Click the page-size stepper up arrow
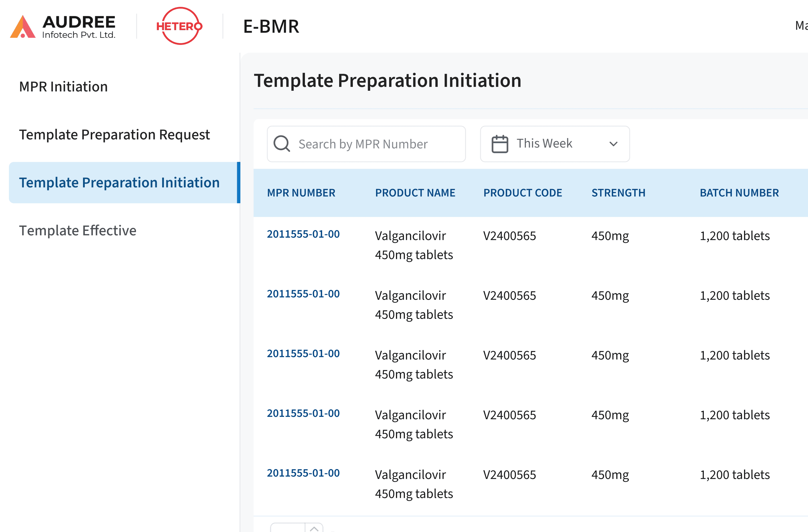 coord(314,528)
